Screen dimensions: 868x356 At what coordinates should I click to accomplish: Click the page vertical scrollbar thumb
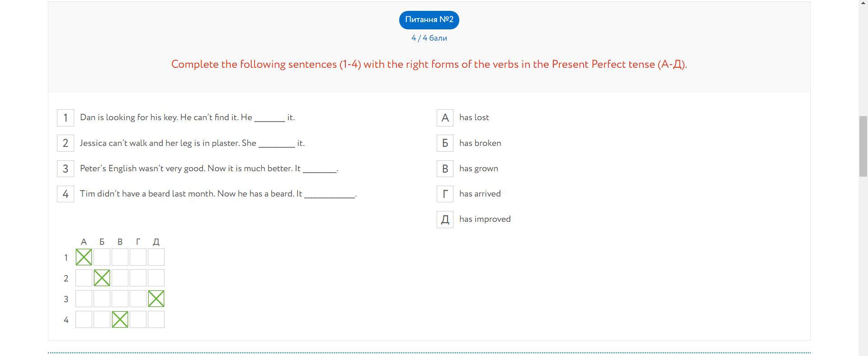click(863, 146)
